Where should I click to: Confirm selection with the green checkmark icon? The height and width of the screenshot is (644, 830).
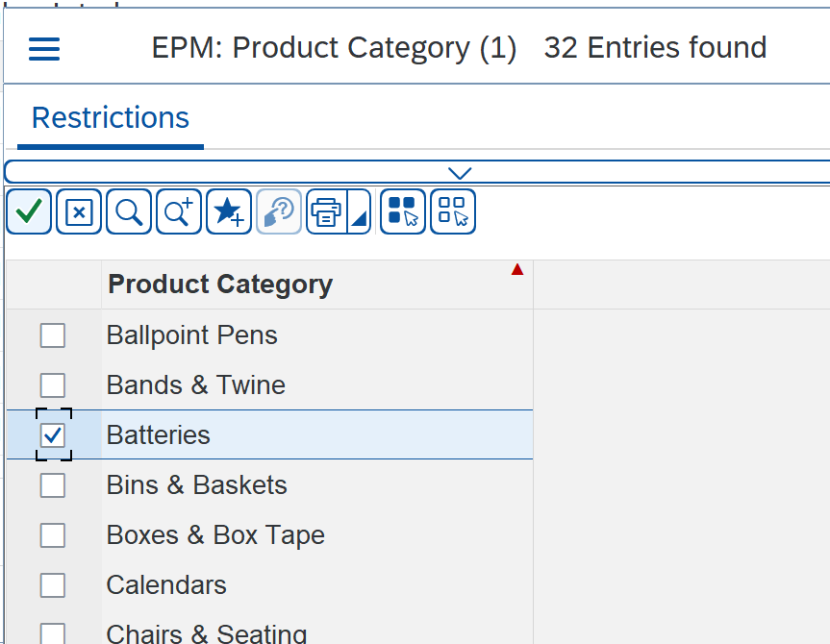tap(29, 211)
